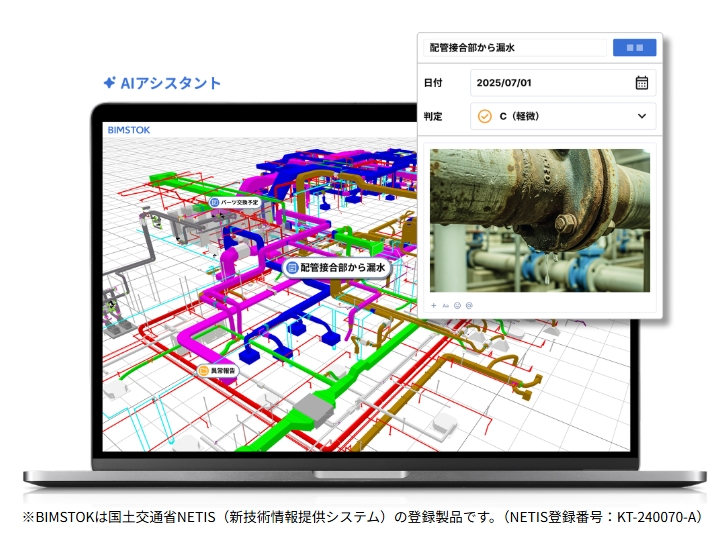Select the 配管接合部から漏水 marker in model

pyautogui.click(x=337, y=267)
